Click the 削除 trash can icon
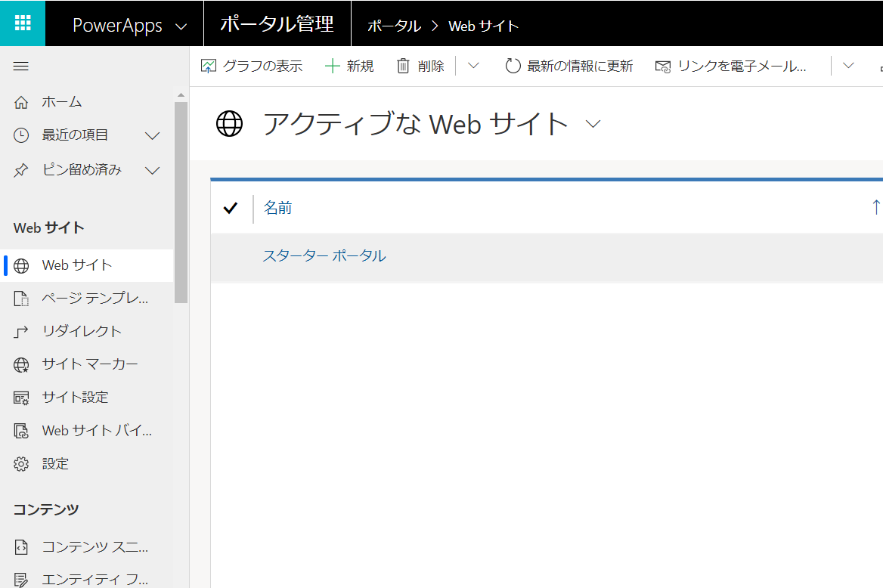 [x=403, y=66]
